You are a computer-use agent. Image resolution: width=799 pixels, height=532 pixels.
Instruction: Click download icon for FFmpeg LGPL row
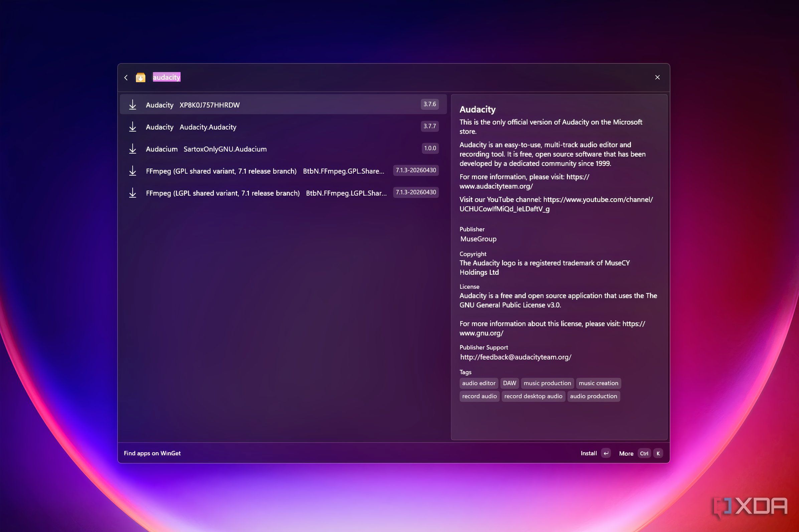tap(133, 193)
